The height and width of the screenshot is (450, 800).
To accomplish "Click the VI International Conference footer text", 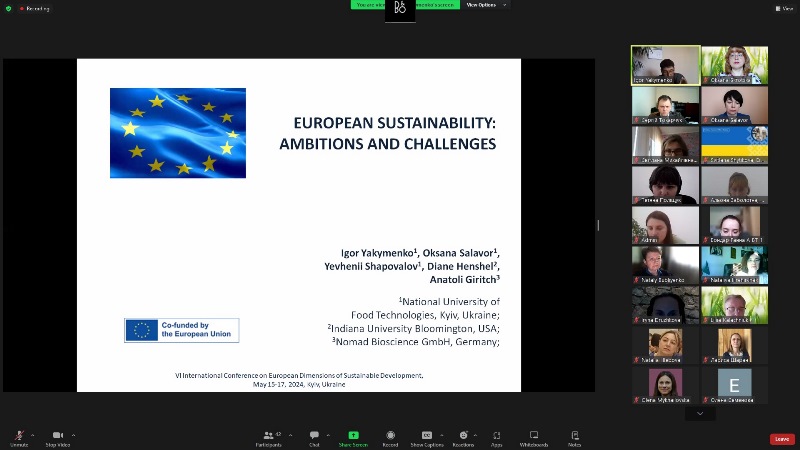I will [299, 376].
